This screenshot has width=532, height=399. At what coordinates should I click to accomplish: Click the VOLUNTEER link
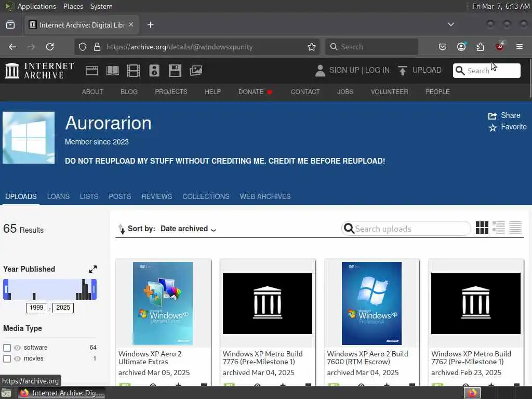click(390, 92)
